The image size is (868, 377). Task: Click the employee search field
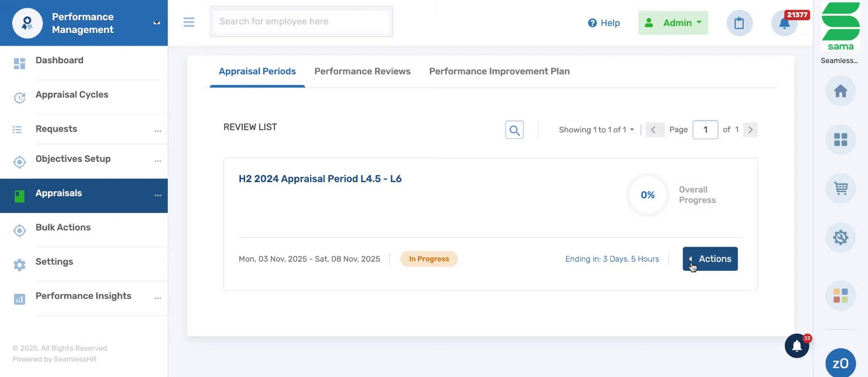(x=301, y=21)
